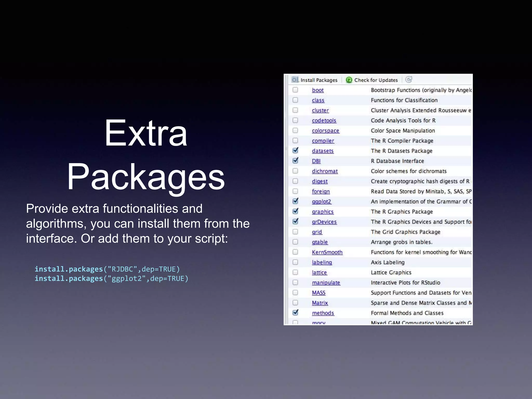532x399 pixels.
Task: Click the RJDBC install.packages code line
Action: pos(107,269)
